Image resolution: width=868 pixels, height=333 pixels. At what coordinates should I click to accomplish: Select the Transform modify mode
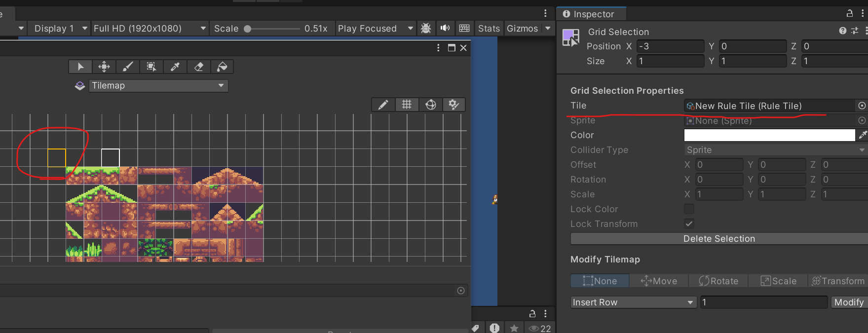point(838,281)
